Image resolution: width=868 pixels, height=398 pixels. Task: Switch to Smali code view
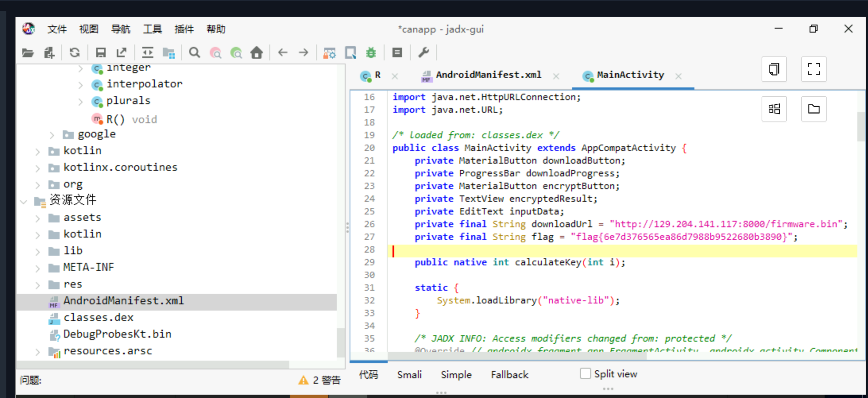(x=409, y=375)
